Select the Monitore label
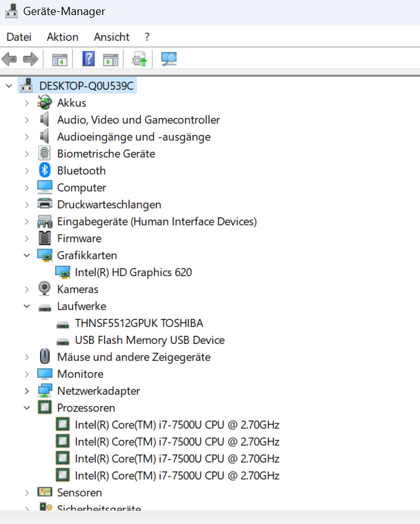The width and height of the screenshot is (420, 524). coord(80,374)
